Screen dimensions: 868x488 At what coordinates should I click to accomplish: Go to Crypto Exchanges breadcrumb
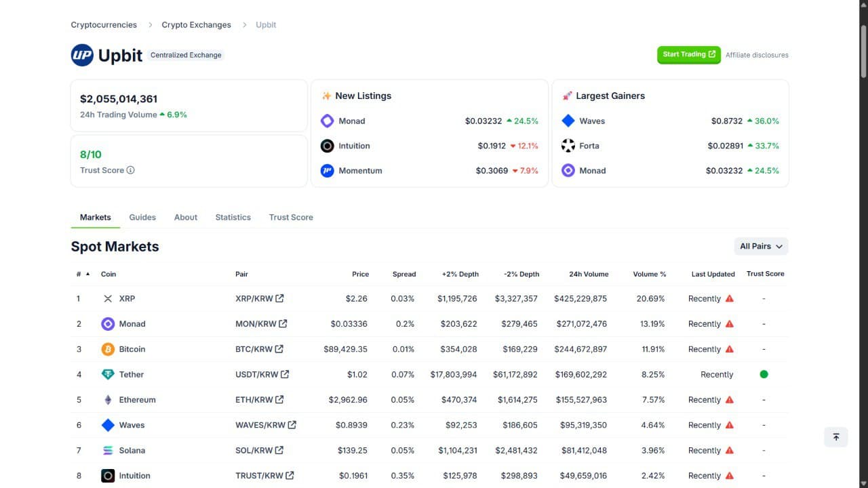point(196,24)
